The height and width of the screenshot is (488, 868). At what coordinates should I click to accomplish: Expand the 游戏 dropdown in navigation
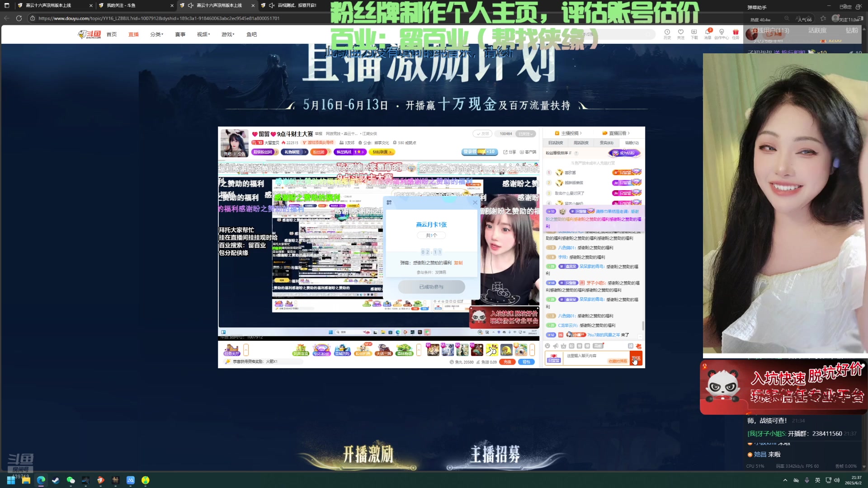(228, 34)
